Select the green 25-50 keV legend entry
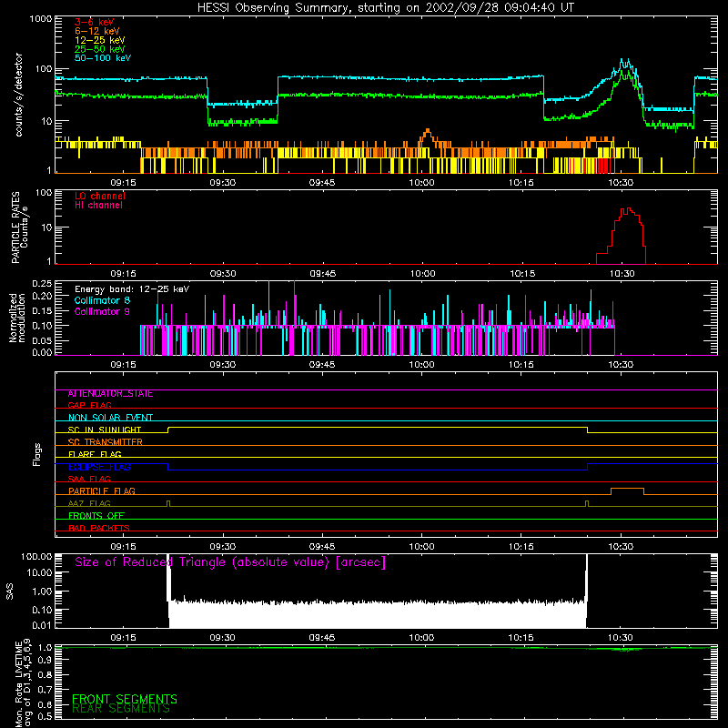The image size is (728, 728). [100, 49]
